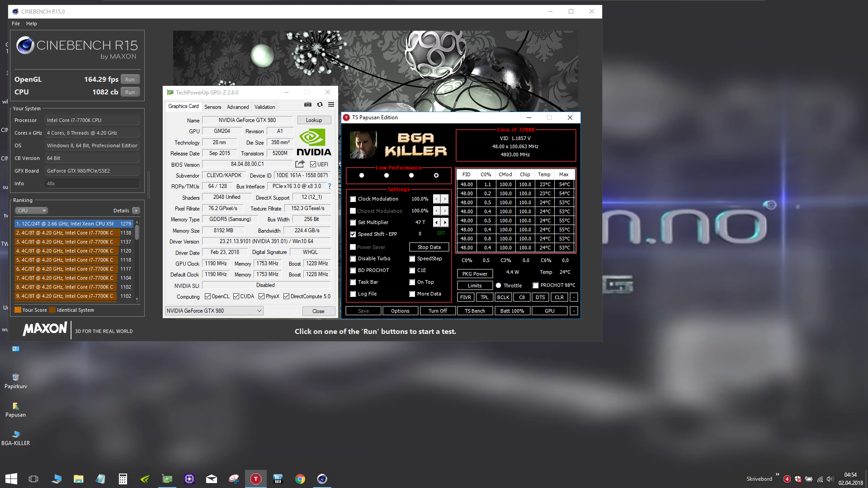
Task: Run the OpenGL benchmark
Action: (130, 80)
